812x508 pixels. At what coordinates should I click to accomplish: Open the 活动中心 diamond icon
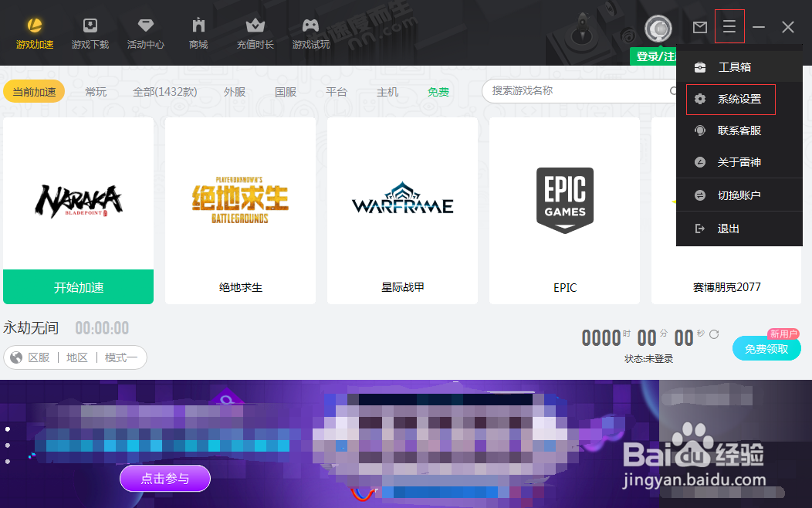tap(146, 25)
